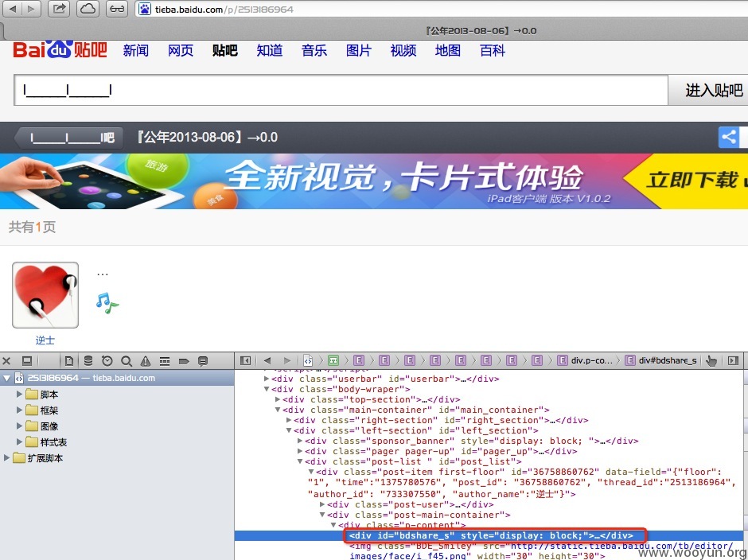Open 地图 in Baidu navigation
Viewport: 748px width, 560px height.
[x=448, y=51]
